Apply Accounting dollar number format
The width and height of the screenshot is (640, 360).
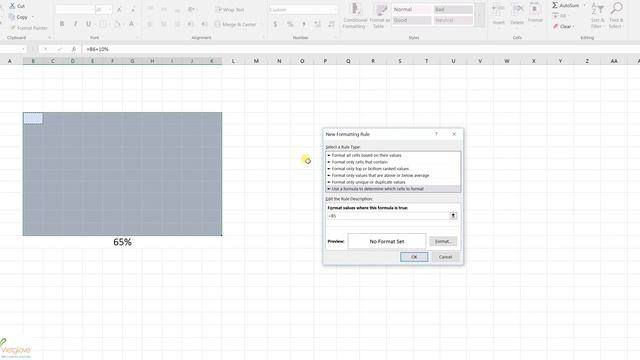click(276, 24)
